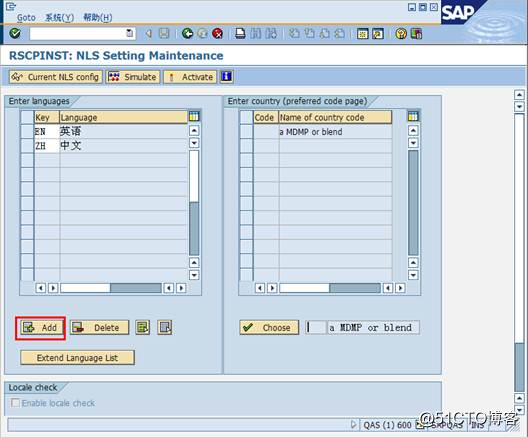Click country table vertical scrollbar thumb
528x437 pixels.
coord(413,203)
